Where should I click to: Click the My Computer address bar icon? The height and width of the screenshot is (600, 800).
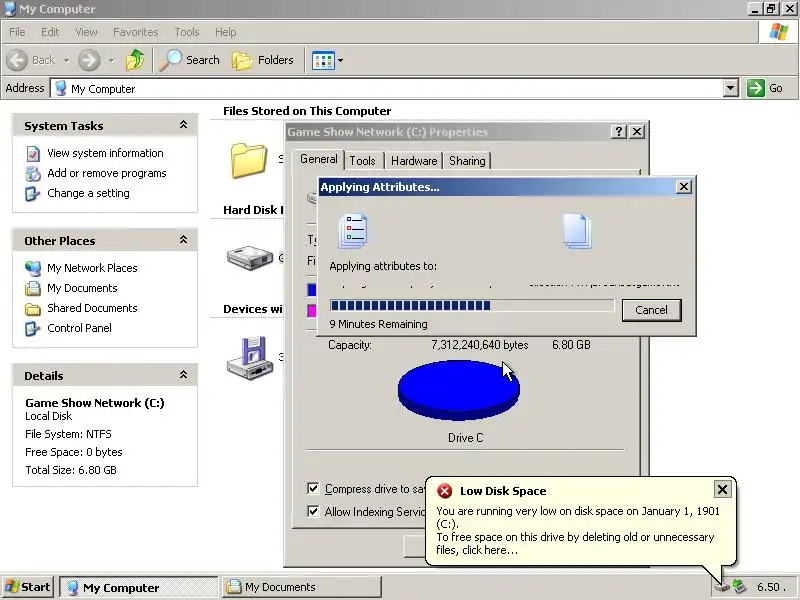pyautogui.click(x=61, y=88)
